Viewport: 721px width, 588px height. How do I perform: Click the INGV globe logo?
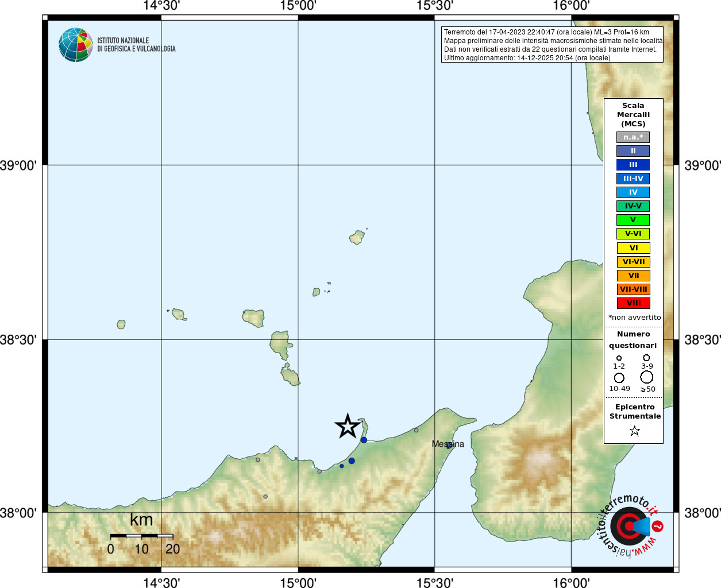[76, 45]
